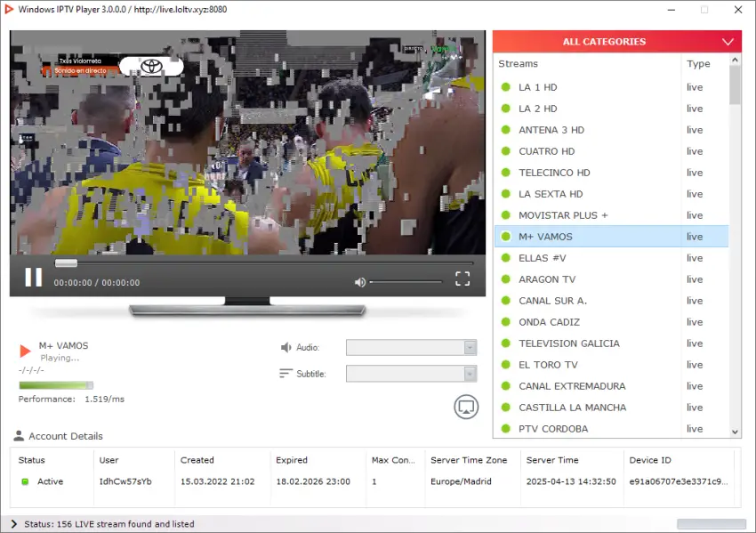Click the green dot beside ANTENA 3 HD
This screenshot has width=756, height=533.
click(506, 129)
